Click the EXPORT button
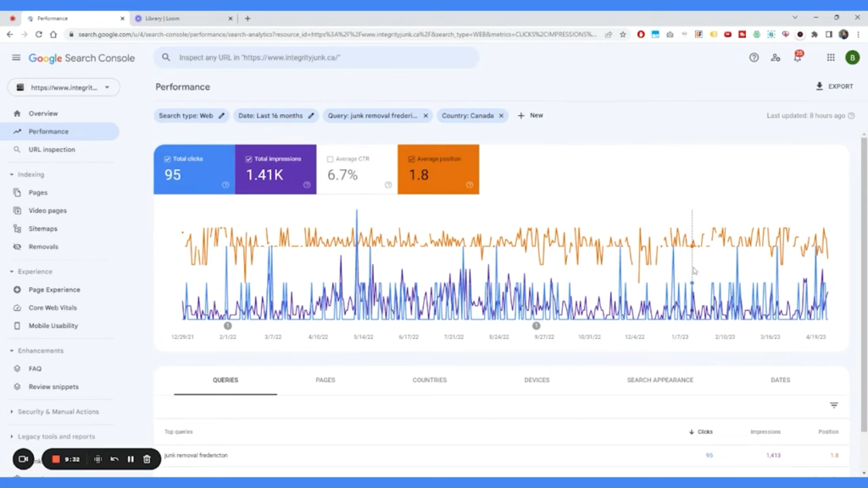Image resolution: width=868 pixels, height=488 pixels. (834, 86)
